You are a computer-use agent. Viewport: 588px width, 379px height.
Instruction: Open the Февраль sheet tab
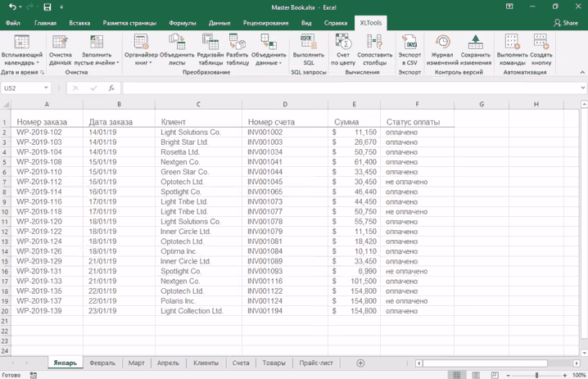pos(102,363)
